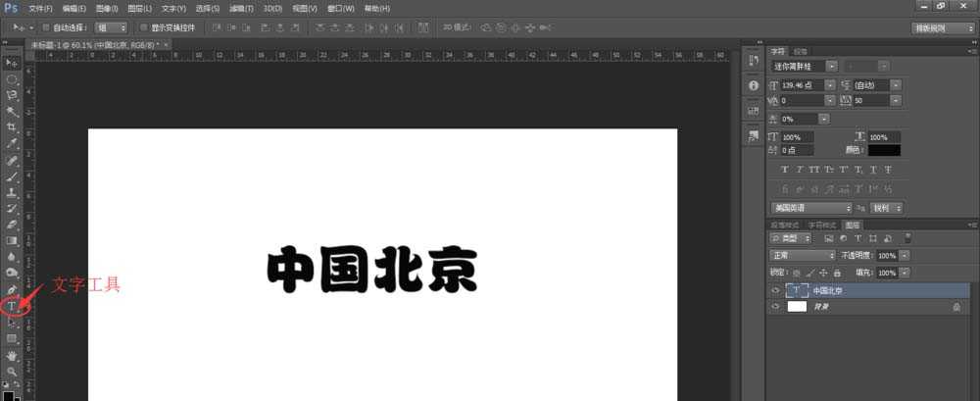Switch to the 段落 panel tab

click(801, 50)
